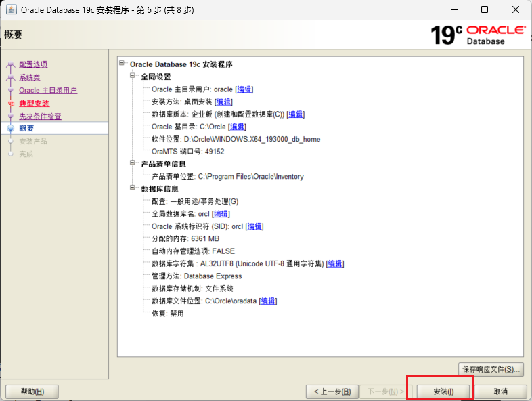This screenshot has height=401, width=532.
Task: Select the 自动内存管理选项: FALSE row
Action: coord(193,251)
